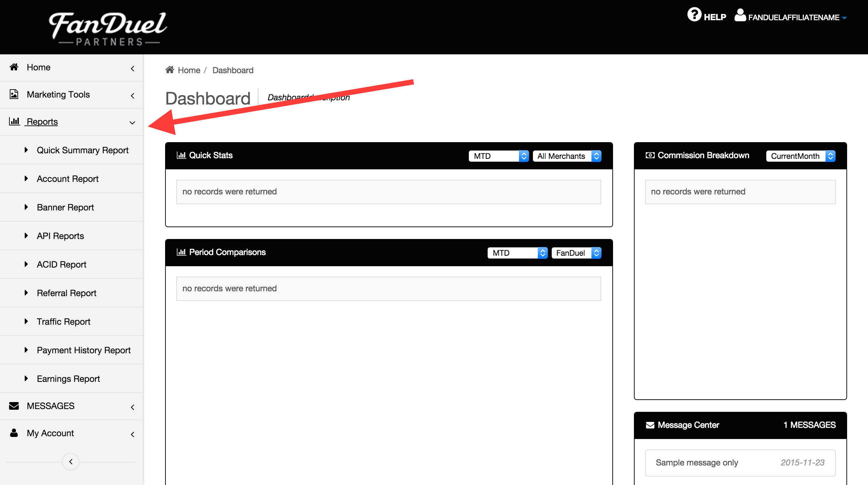
Task: Click the home icon in breadcrumb
Action: (170, 70)
